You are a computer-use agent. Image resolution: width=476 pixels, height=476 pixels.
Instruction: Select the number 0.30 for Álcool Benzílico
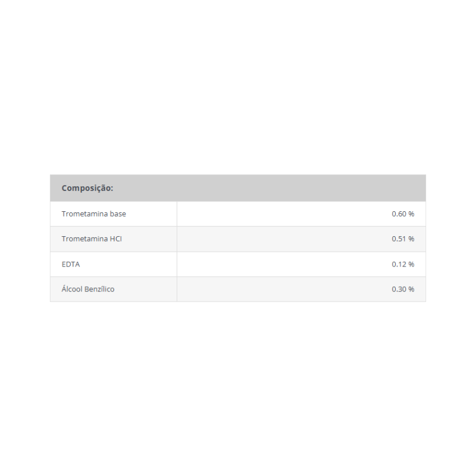pos(399,289)
